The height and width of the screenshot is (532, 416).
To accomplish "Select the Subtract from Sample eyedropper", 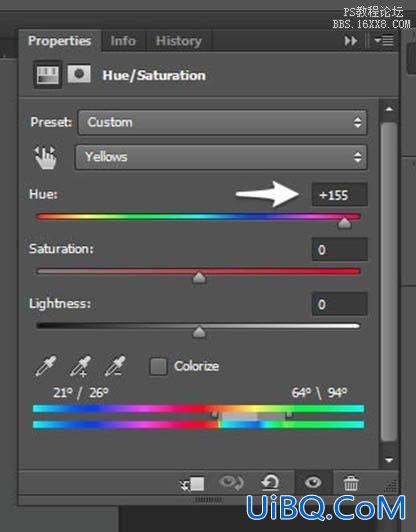I will click(x=115, y=366).
